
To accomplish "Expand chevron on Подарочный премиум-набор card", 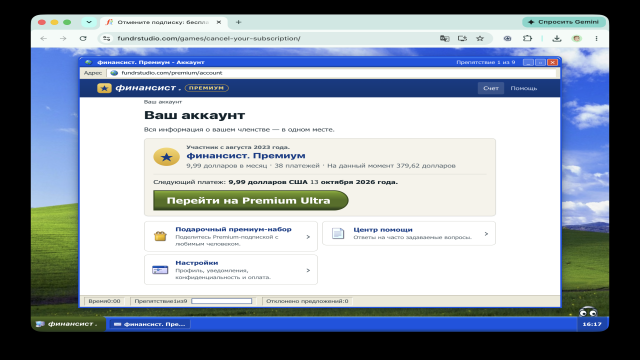I will (x=308, y=237).
